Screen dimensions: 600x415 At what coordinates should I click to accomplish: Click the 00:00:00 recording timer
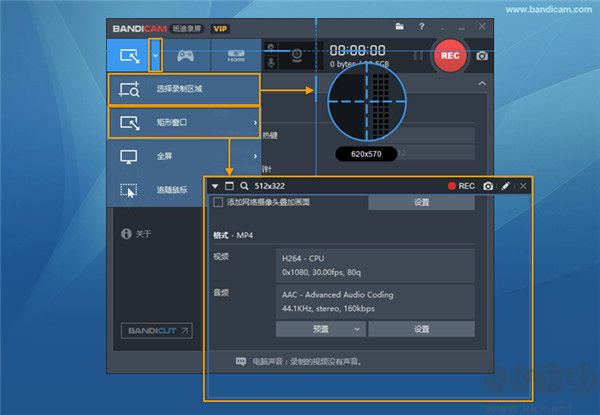point(357,50)
